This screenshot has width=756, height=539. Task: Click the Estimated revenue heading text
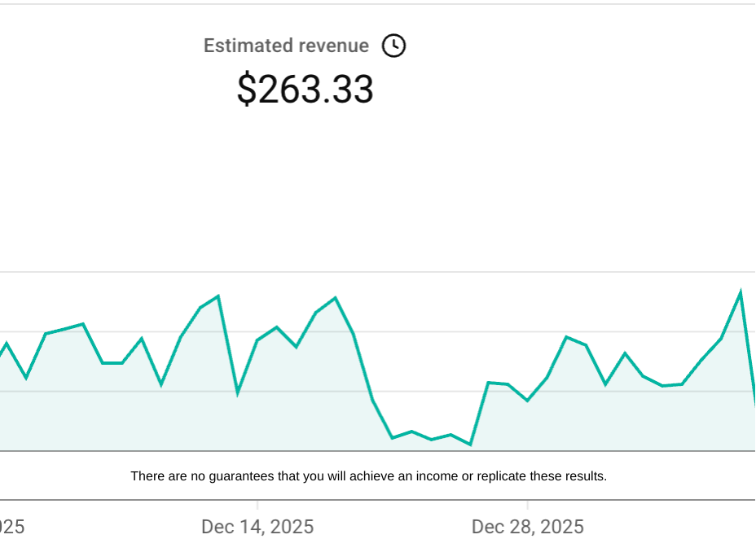[x=287, y=46]
